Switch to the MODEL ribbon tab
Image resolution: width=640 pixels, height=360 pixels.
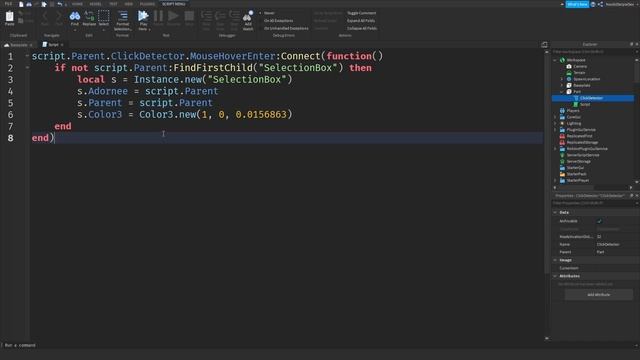click(96, 4)
